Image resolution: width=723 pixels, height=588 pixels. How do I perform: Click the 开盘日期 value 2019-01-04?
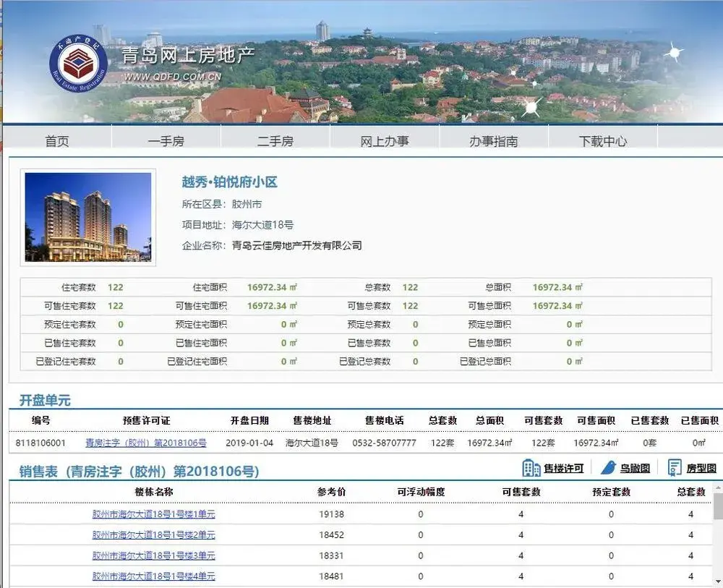click(x=249, y=443)
